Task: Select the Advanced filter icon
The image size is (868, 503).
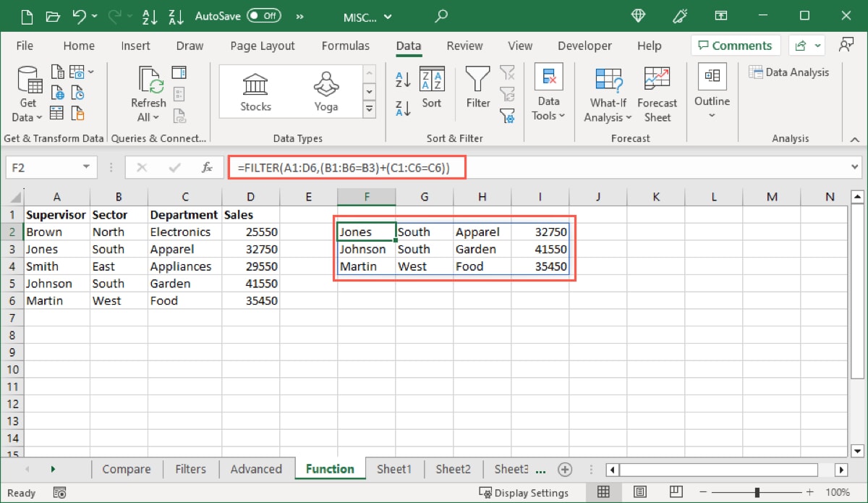Action: click(x=507, y=116)
